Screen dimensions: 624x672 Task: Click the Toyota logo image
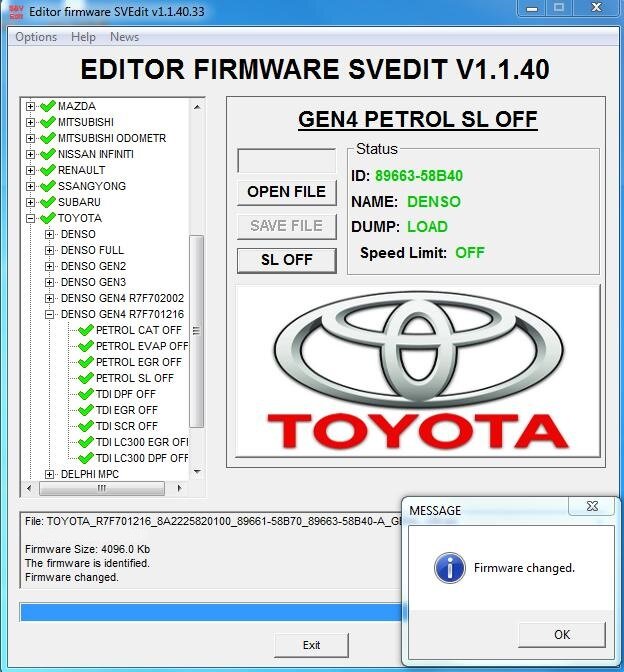point(418,371)
